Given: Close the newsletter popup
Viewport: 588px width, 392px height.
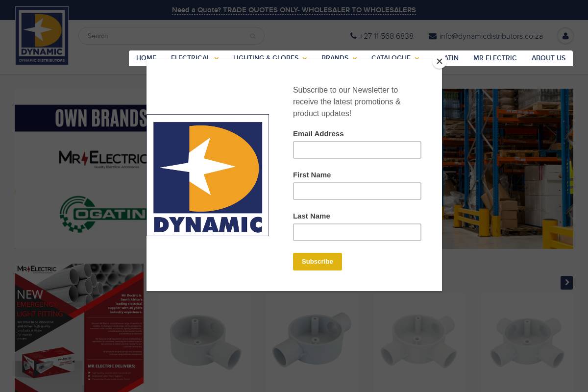Looking at the screenshot, I should pyautogui.click(x=440, y=61).
